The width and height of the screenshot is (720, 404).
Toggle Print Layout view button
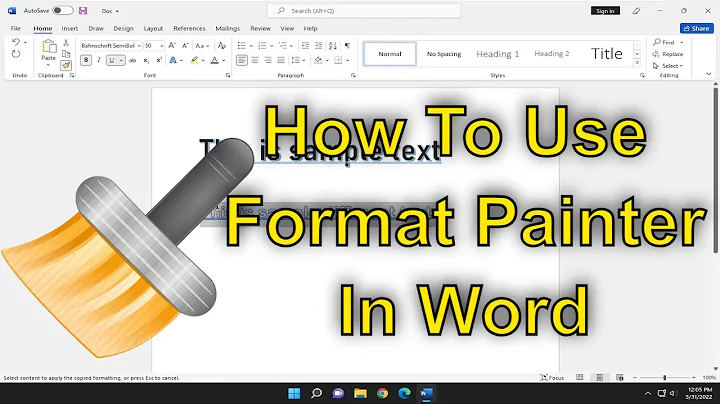point(600,377)
